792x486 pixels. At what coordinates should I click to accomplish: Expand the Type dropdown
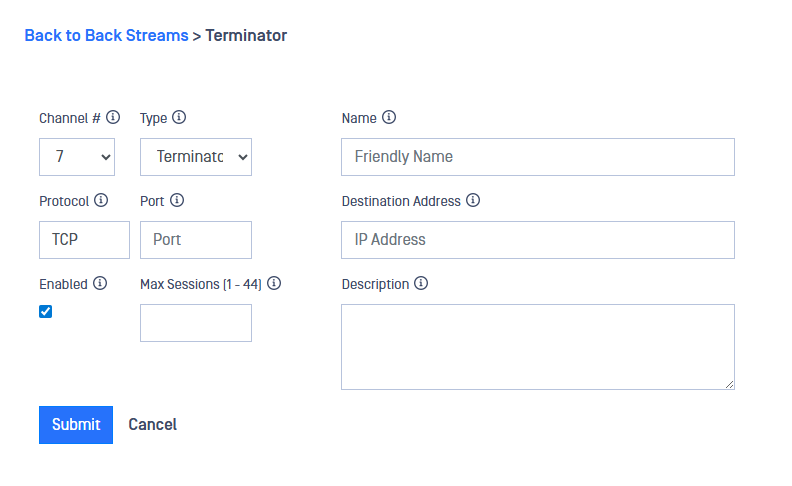pos(196,157)
